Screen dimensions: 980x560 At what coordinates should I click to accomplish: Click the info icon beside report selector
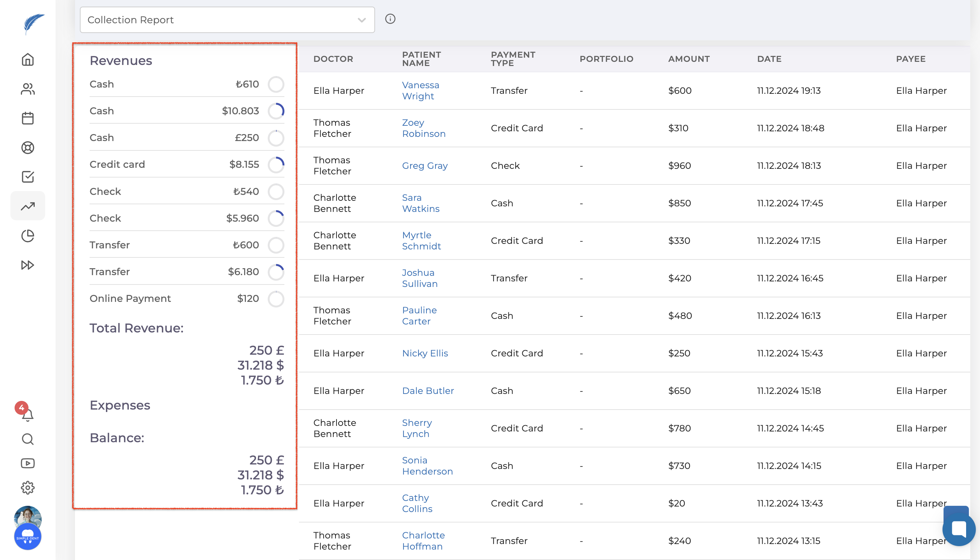point(390,19)
